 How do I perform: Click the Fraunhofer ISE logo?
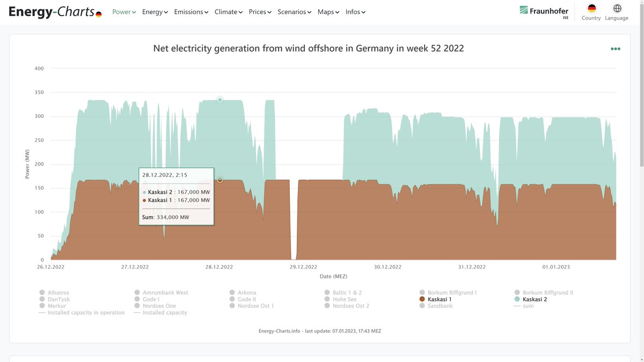(x=543, y=10)
